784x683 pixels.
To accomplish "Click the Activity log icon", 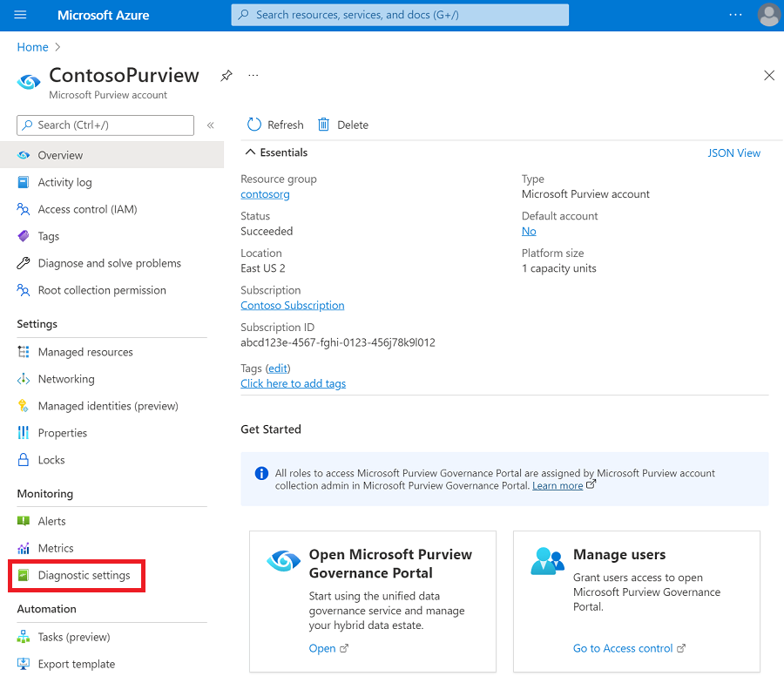I will pos(24,182).
